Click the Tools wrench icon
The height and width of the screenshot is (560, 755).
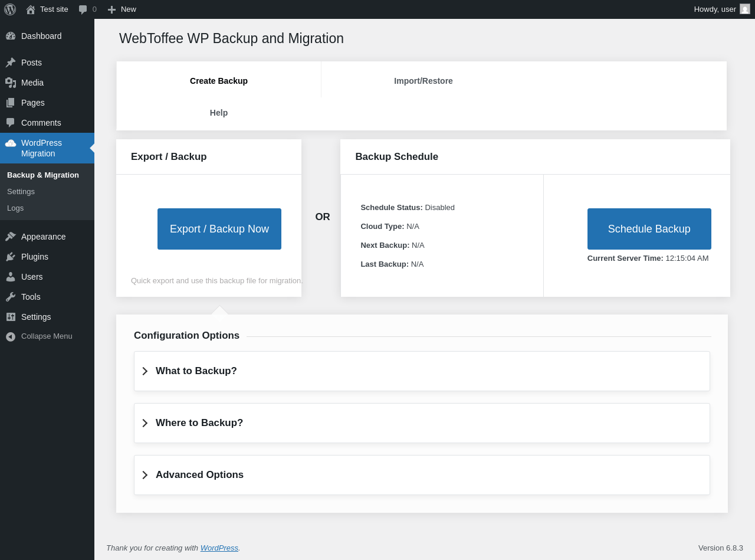tap(11, 297)
